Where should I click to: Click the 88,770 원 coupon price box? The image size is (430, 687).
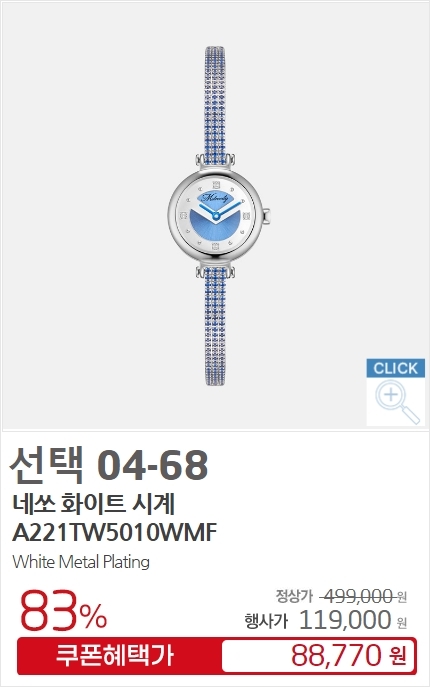pos(319,656)
